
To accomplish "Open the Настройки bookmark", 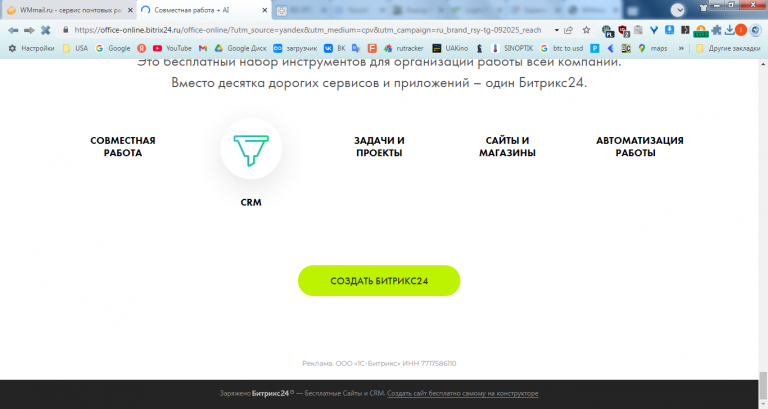I will pyautogui.click(x=31, y=48).
